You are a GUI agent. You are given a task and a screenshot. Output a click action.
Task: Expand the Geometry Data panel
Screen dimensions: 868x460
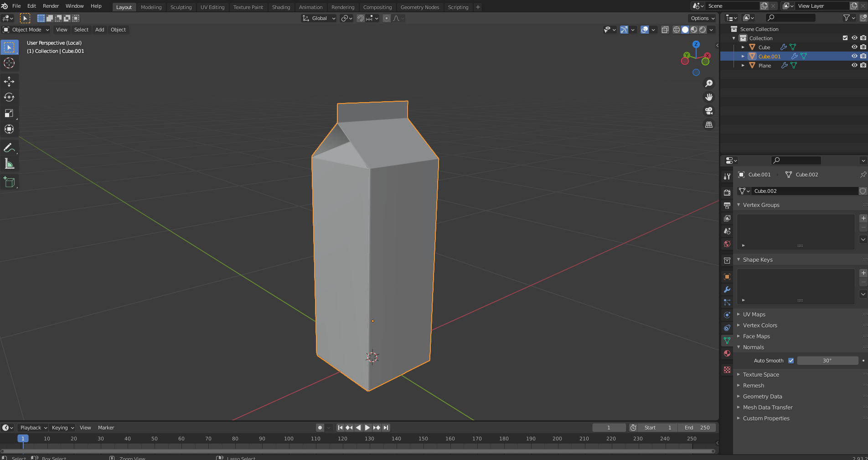(762, 396)
